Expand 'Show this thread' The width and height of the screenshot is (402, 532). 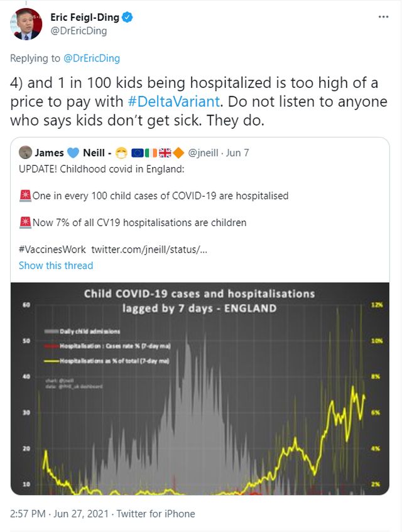click(x=56, y=265)
